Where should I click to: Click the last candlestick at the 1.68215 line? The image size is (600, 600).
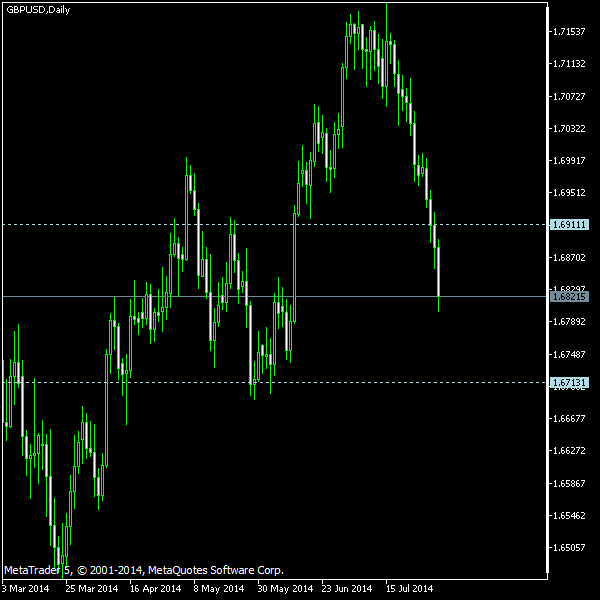(x=439, y=274)
